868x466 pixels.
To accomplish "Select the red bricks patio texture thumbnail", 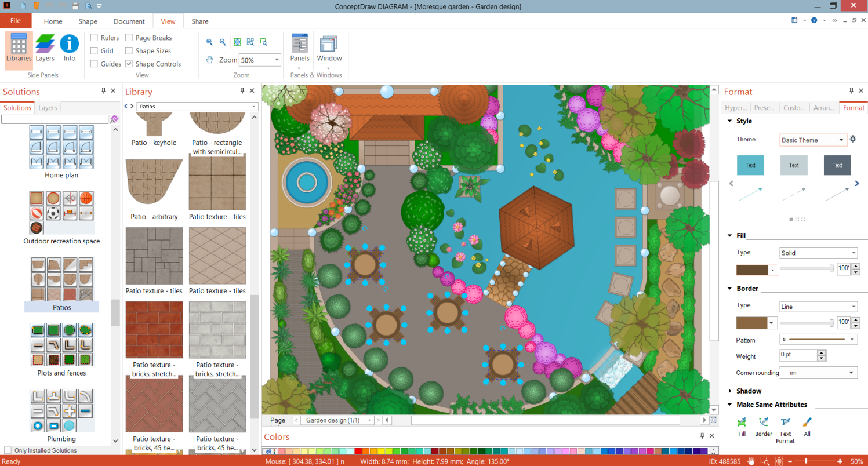I will click(154, 330).
